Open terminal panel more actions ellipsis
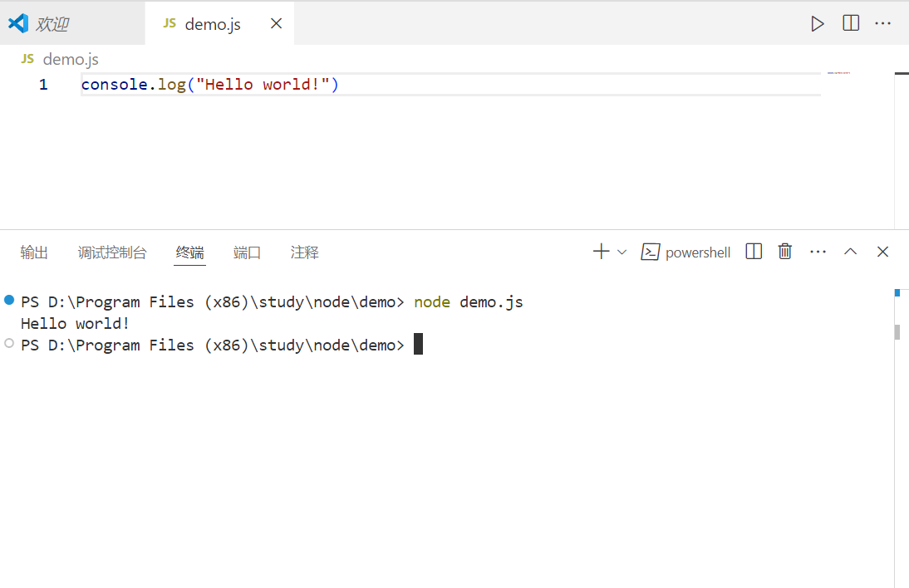The image size is (909, 588). 818,252
